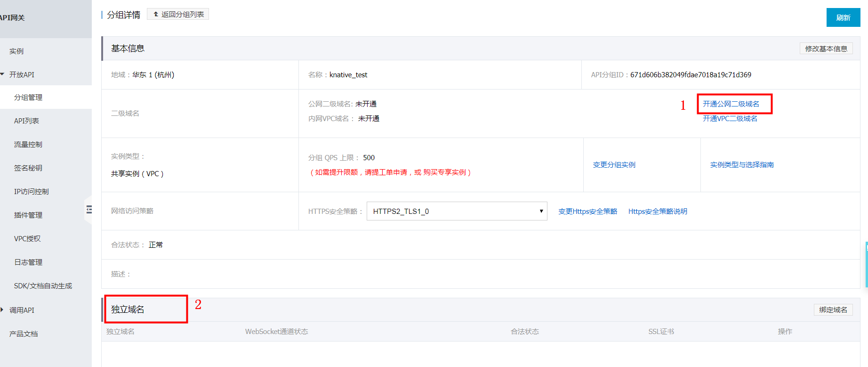Collapse the 开放API menu arrow
The image size is (868, 367).
(x=3, y=74)
